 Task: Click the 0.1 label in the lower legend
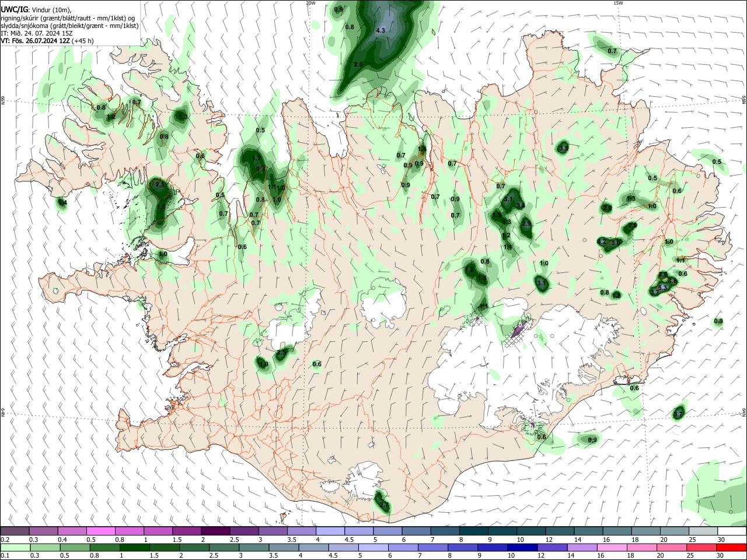pyautogui.click(x=5, y=556)
